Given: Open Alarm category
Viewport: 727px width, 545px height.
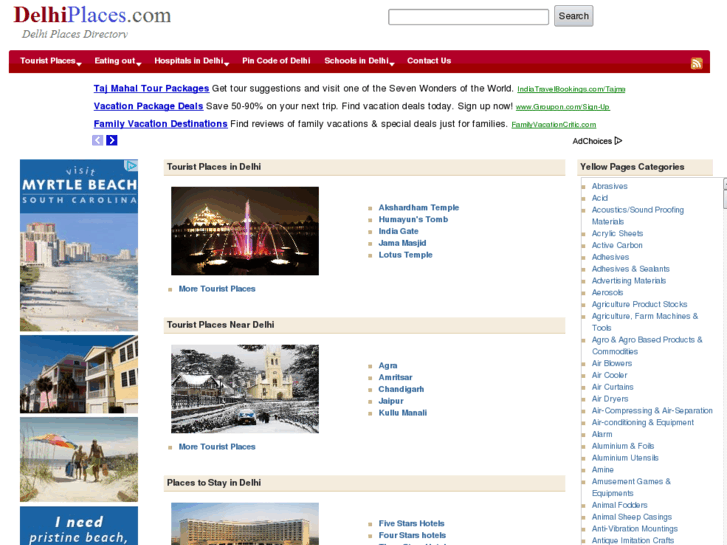Looking at the screenshot, I should click(602, 434).
